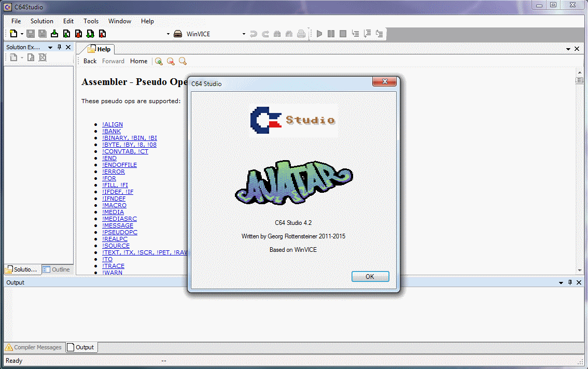Pin the Solution Explorer panel
The width and height of the screenshot is (588, 369).
59,47
